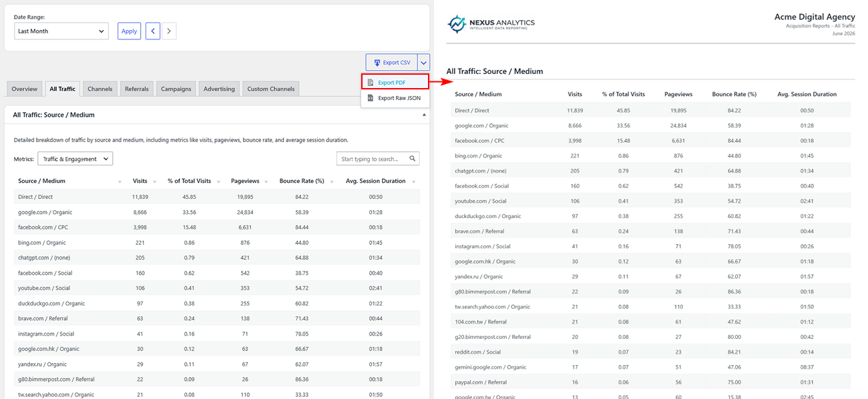Image resolution: width=868 pixels, height=399 pixels.
Task: Sort by Pageviews column arrow in dashboard
Action: point(267,181)
